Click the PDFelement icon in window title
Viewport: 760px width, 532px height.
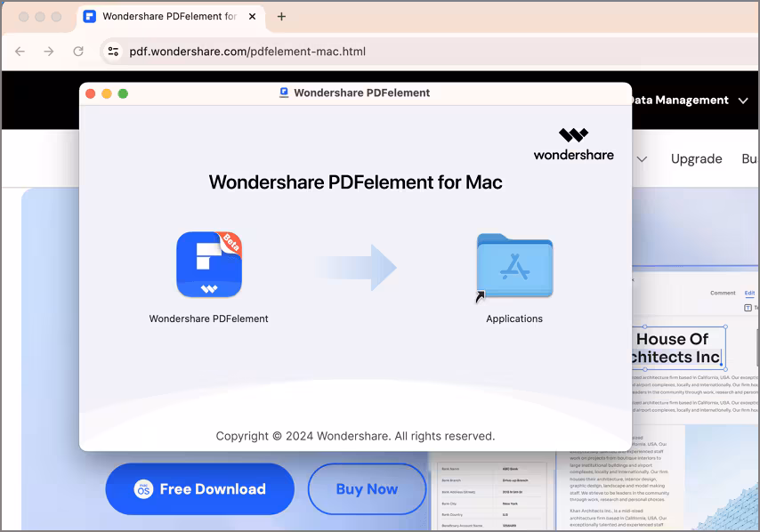[284, 93]
